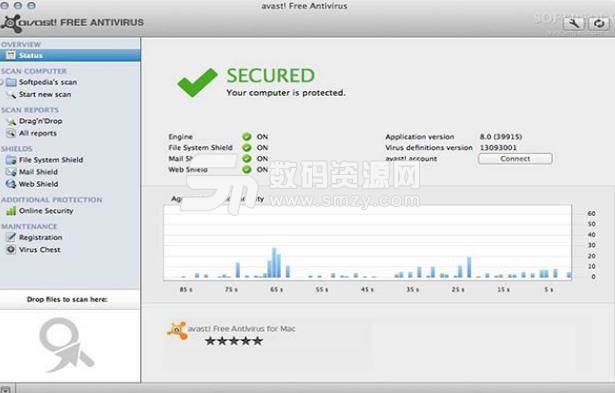Click the Your computer is protected message
Viewport: 615px width, 393px height.
click(x=286, y=93)
